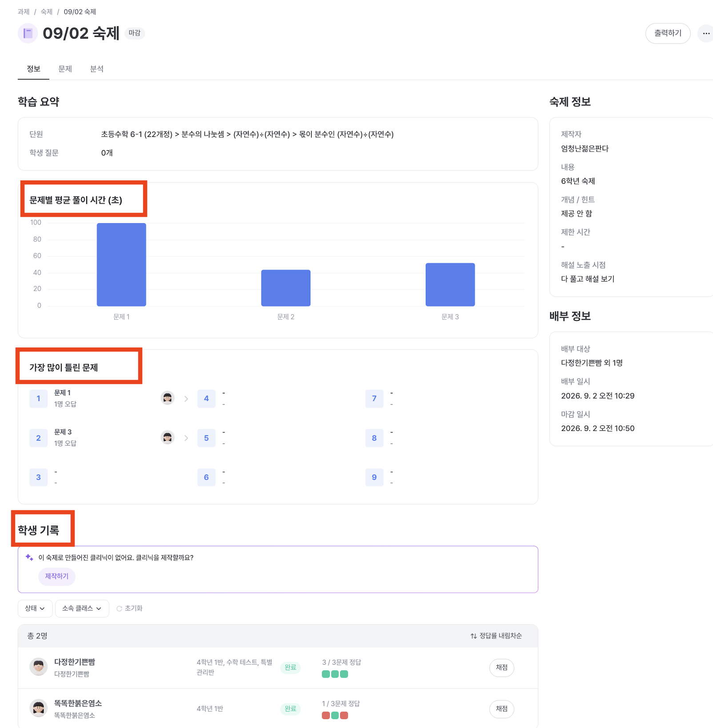This screenshot has height=728, width=713.
Task: Click first green answer square for 다정한기쁜빰
Action: 326,674
